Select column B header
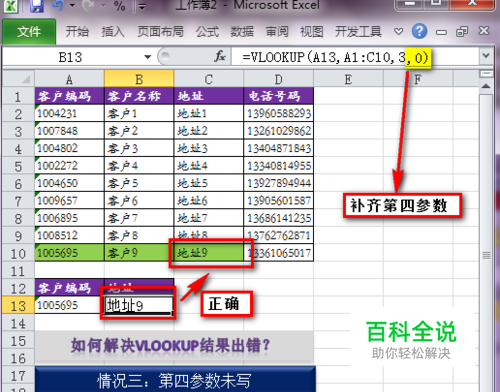This screenshot has width=500, height=392. coord(139,79)
